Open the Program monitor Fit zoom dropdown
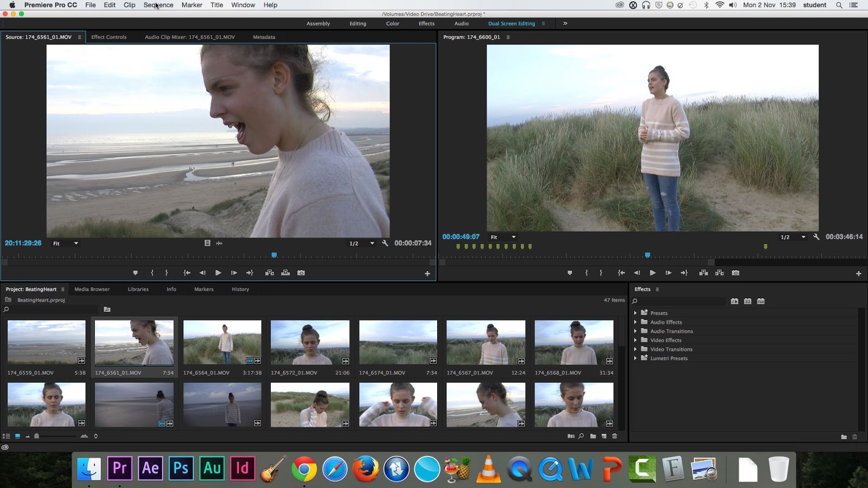This screenshot has height=488, width=868. [503, 237]
